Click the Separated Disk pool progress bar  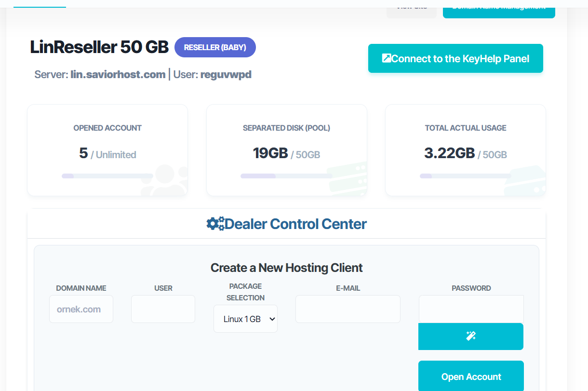(286, 176)
